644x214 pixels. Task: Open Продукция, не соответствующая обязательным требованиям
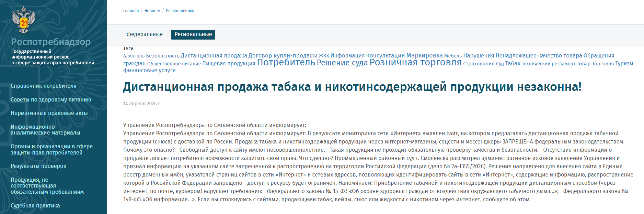pyautogui.click(x=47, y=186)
